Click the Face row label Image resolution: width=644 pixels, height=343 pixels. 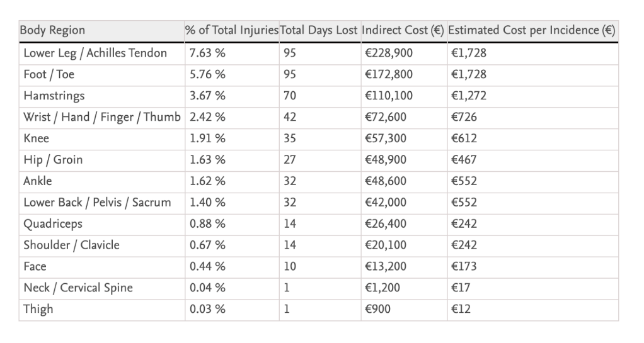35,267
